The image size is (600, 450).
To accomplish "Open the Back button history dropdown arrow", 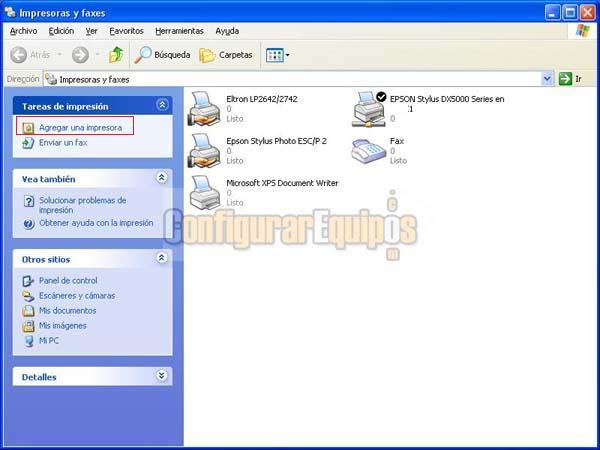I will (x=60, y=55).
